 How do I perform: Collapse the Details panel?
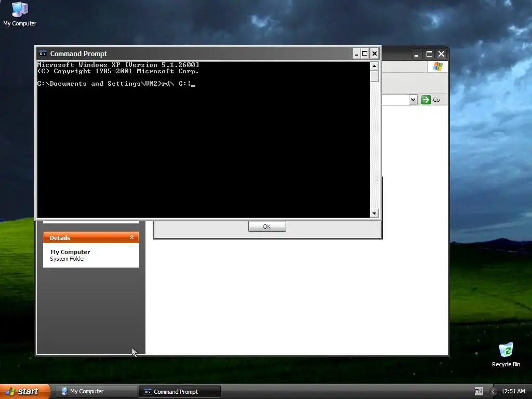[x=131, y=237]
